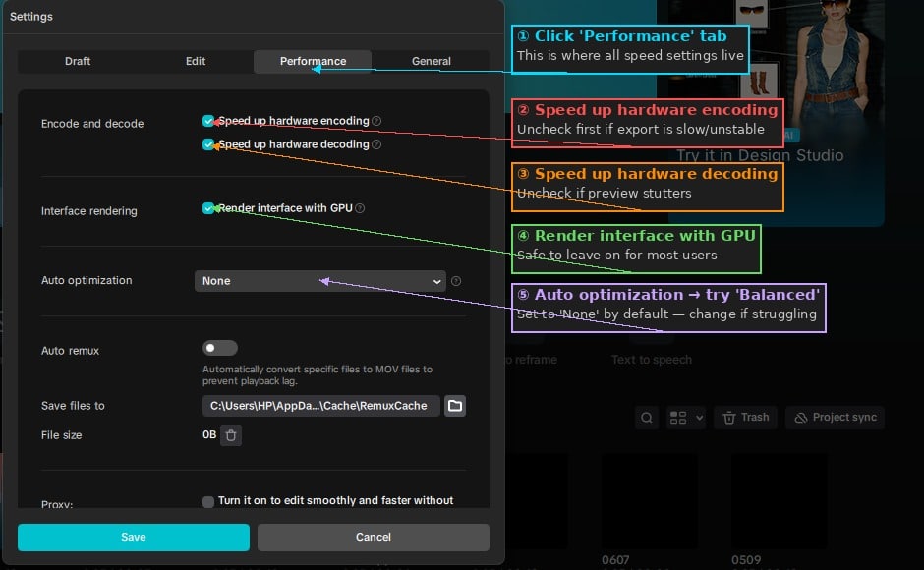Turn on the Auto remux switch
Screen dimensions: 924x570
(x=220, y=348)
